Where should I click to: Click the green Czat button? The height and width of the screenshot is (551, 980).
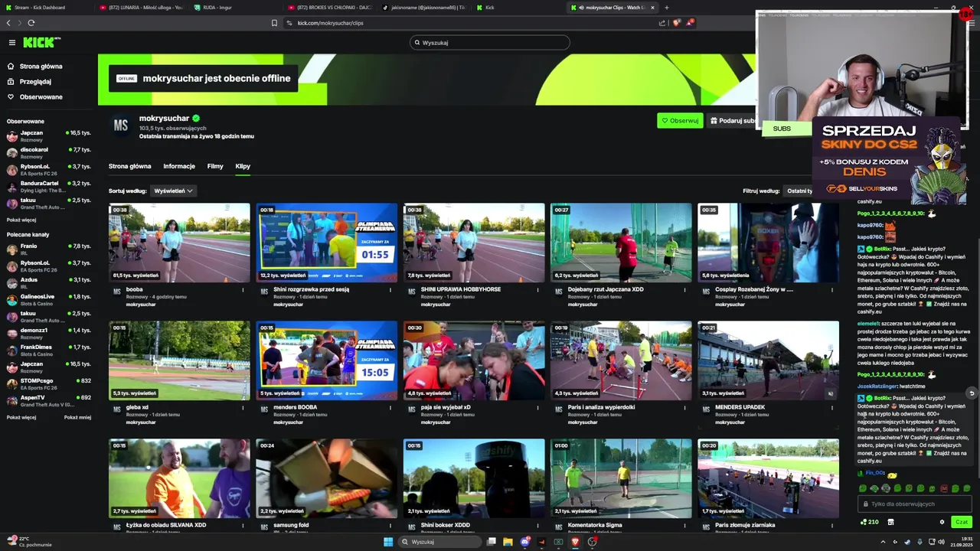coord(962,522)
